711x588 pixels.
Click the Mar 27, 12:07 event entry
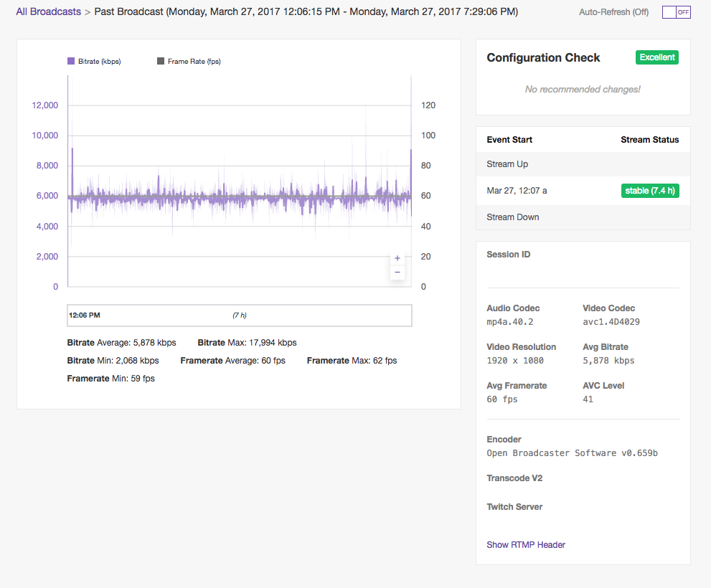click(x=517, y=191)
